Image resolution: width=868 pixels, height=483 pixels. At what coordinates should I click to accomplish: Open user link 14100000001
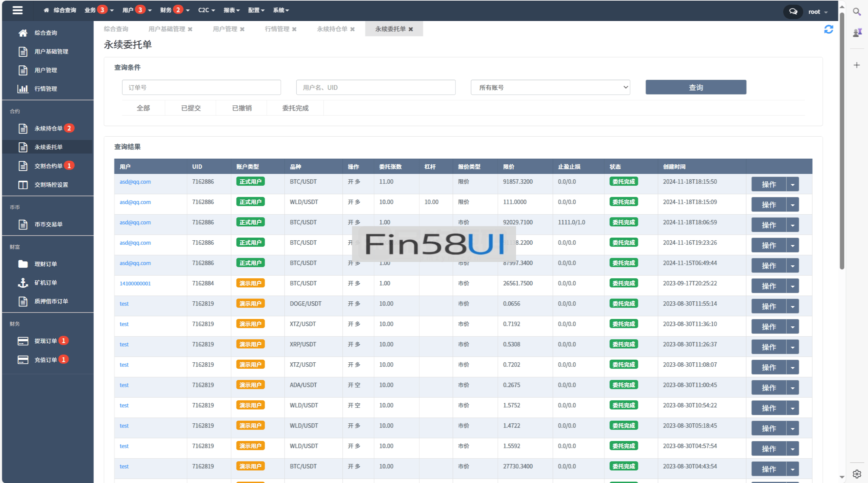[x=135, y=283]
